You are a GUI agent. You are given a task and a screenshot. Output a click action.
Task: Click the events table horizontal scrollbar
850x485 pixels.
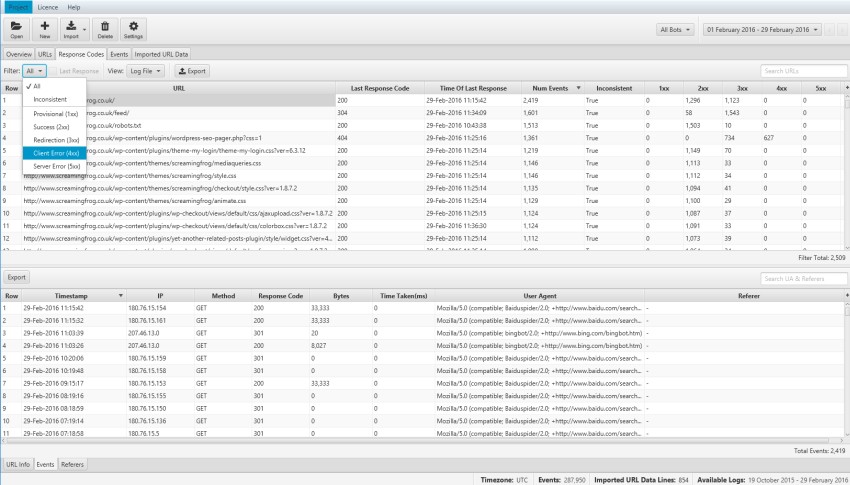(423, 441)
